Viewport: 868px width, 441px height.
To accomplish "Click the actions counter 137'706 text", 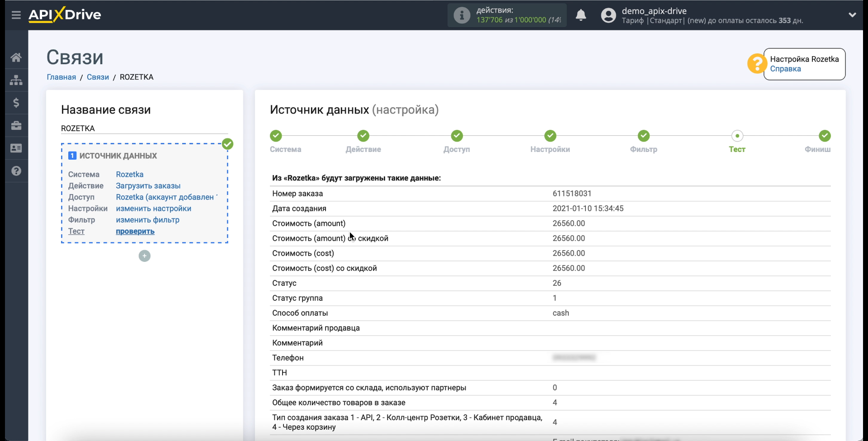I will coord(489,20).
